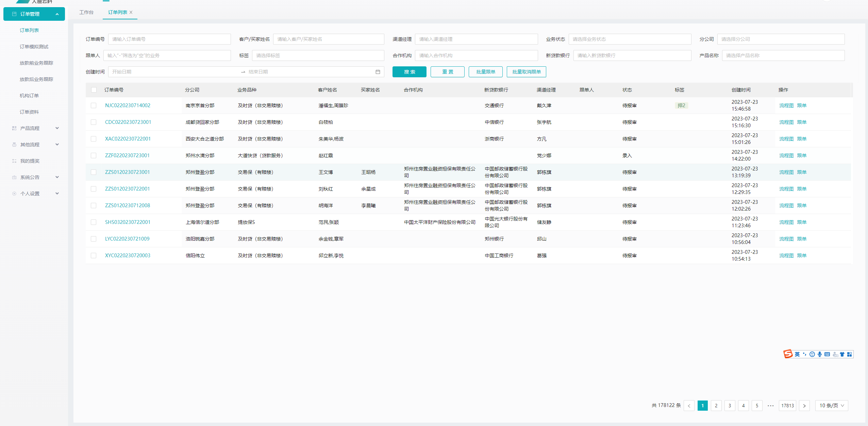Click the 产品流程 grid icon in sidebar
Screen dimensions: 868x426
[14, 128]
